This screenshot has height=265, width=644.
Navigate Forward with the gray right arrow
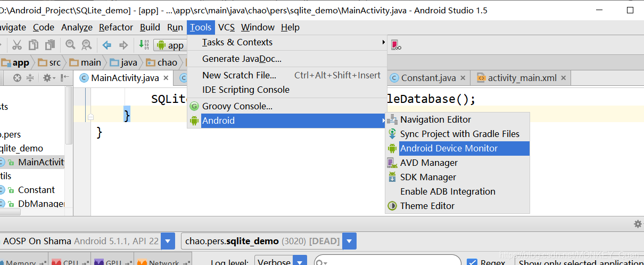pyautogui.click(x=123, y=45)
